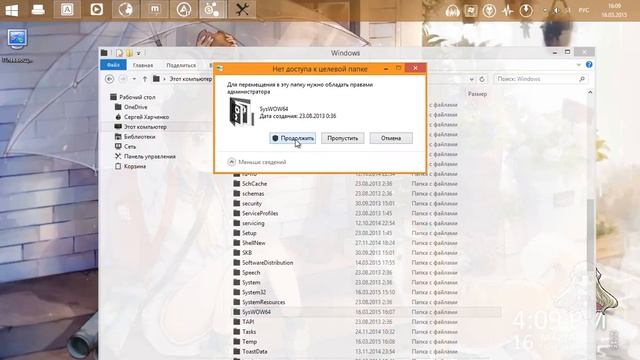This screenshot has height=360, width=640.
Task: Click the SysWOW64 folder icon in the dialog
Action: (241, 112)
